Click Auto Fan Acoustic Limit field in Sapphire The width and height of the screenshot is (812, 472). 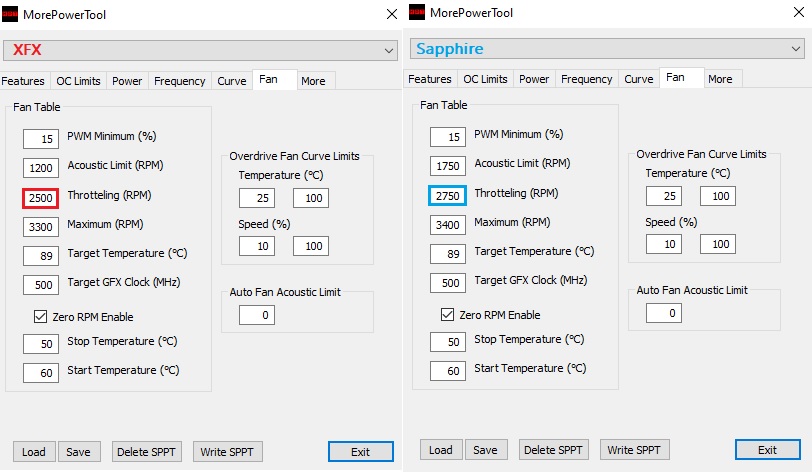[x=664, y=313]
